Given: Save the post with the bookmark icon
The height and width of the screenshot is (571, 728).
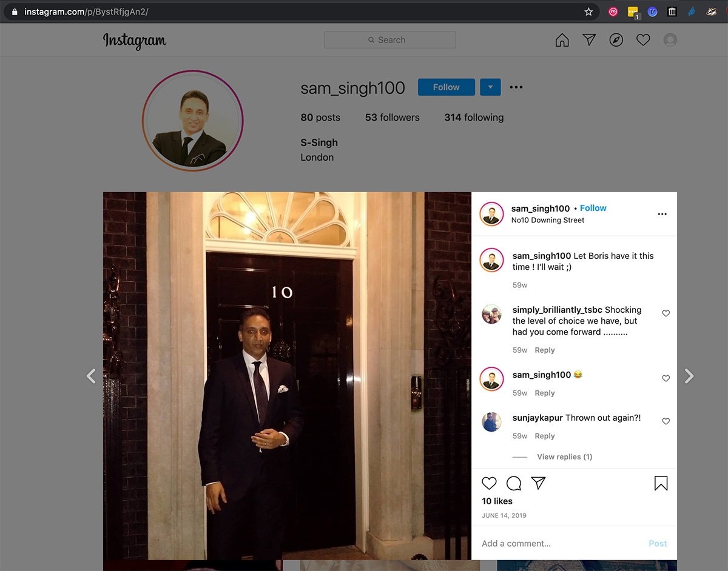Looking at the screenshot, I should click(661, 483).
